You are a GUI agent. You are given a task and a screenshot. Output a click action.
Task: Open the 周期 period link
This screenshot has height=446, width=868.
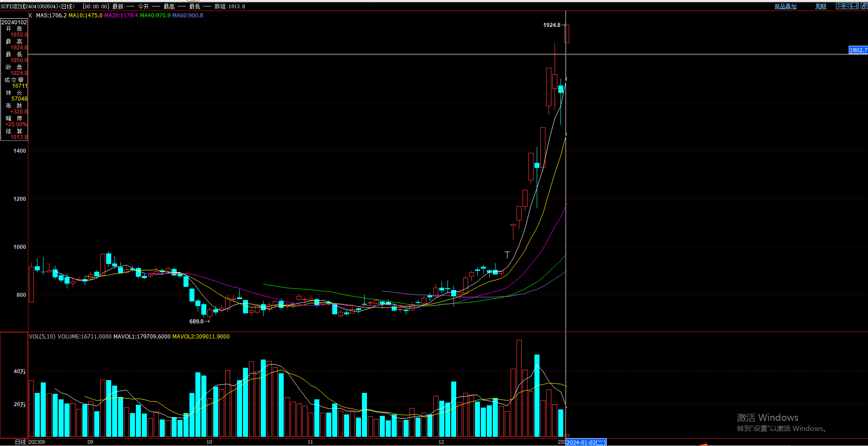coord(821,6)
